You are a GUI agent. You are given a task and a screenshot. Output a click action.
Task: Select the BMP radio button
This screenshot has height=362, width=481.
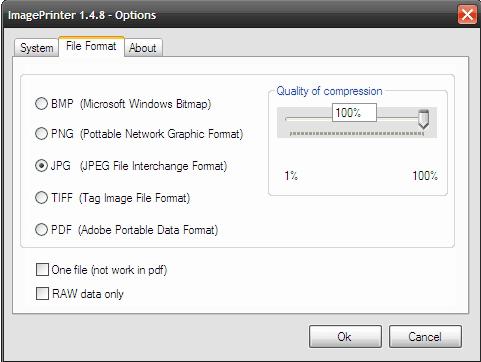point(41,103)
